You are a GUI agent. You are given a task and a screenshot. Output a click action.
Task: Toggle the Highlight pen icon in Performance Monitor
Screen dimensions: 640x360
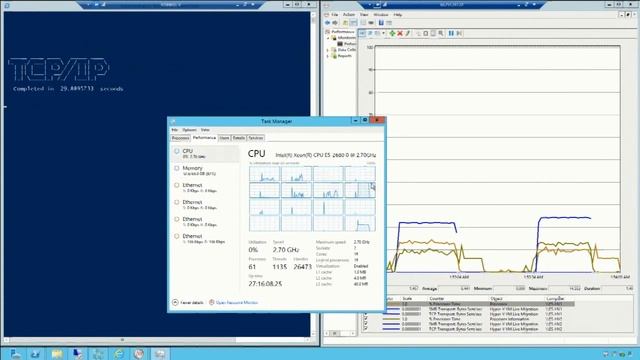click(407, 33)
